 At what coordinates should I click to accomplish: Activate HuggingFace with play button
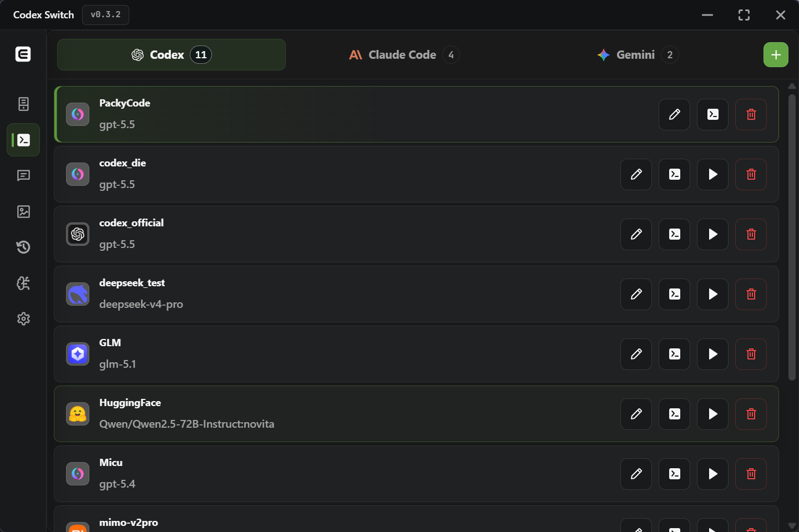coord(712,414)
